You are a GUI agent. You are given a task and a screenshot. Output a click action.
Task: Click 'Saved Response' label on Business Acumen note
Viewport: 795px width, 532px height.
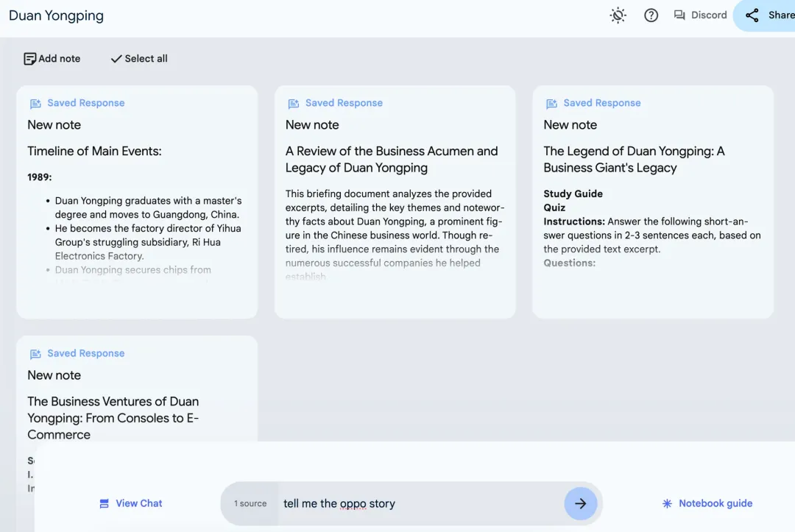(x=344, y=103)
